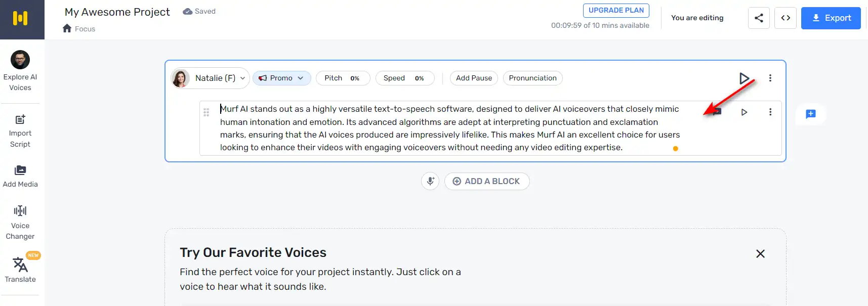The image size is (868, 306).
Task: Click 'You are editing' label
Action: pyautogui.click(x=697, y=18)
